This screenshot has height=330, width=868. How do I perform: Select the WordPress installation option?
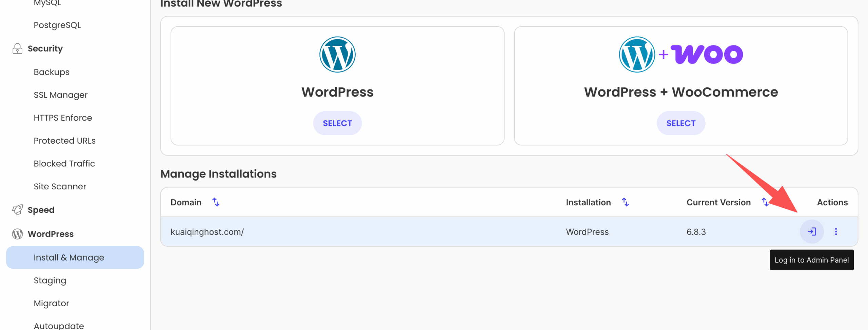click(337, 123)
